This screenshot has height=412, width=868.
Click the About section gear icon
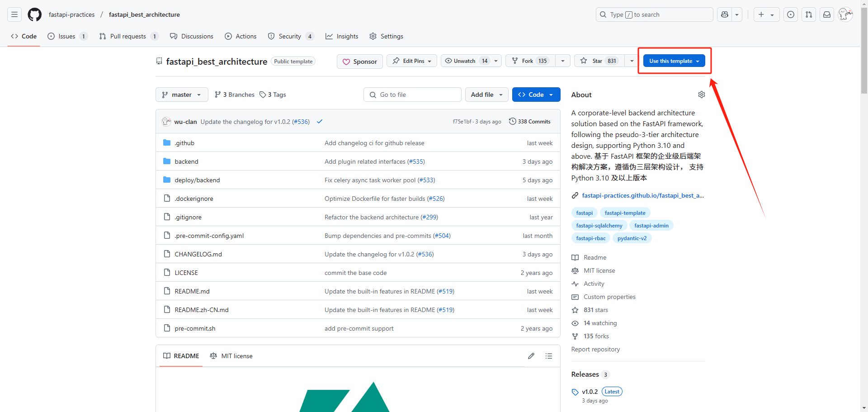701,95
